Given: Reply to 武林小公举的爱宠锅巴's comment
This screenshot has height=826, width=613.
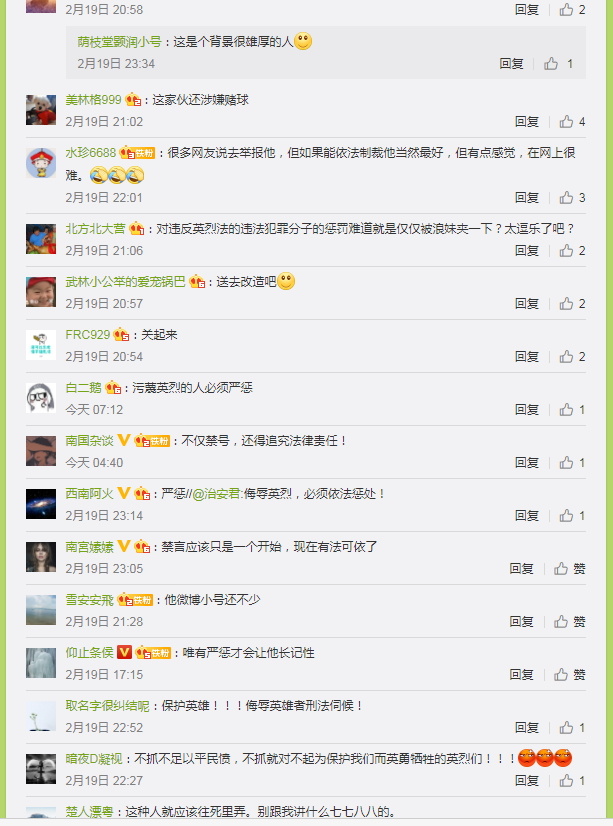Looking at the screenshot, I should [527, 303].
